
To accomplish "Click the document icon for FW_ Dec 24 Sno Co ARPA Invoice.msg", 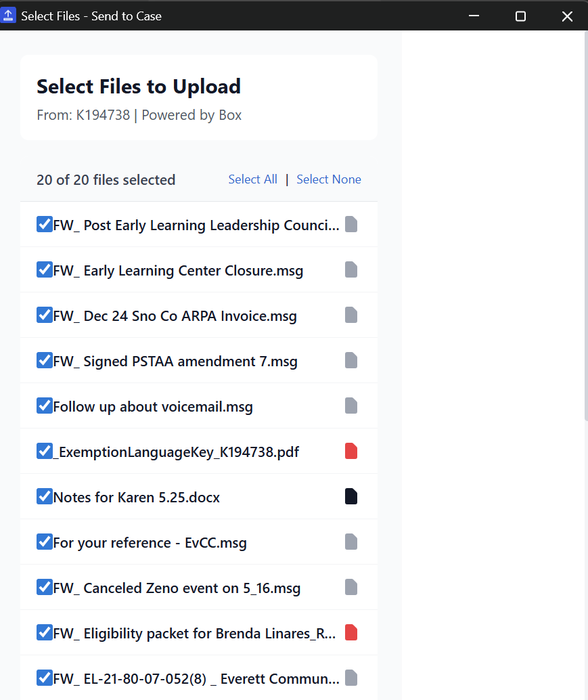I will click(350, 315).
